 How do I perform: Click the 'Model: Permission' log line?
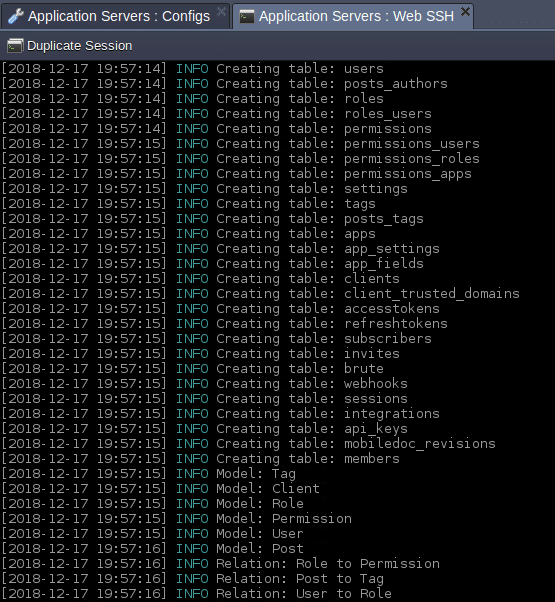point(177,519)
